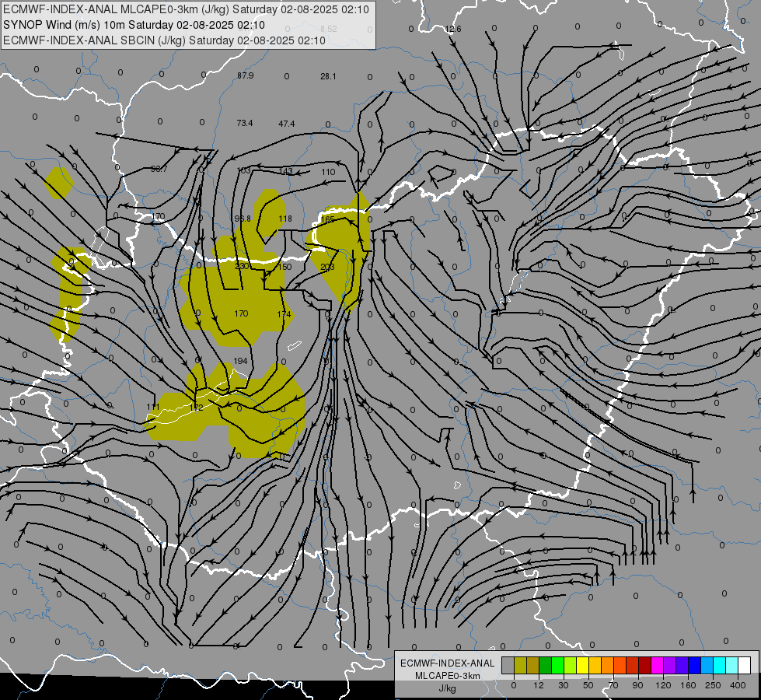Click the olive swatch in the legend
This screenshot has height=700, width=761.
click(x=520, y=666)
